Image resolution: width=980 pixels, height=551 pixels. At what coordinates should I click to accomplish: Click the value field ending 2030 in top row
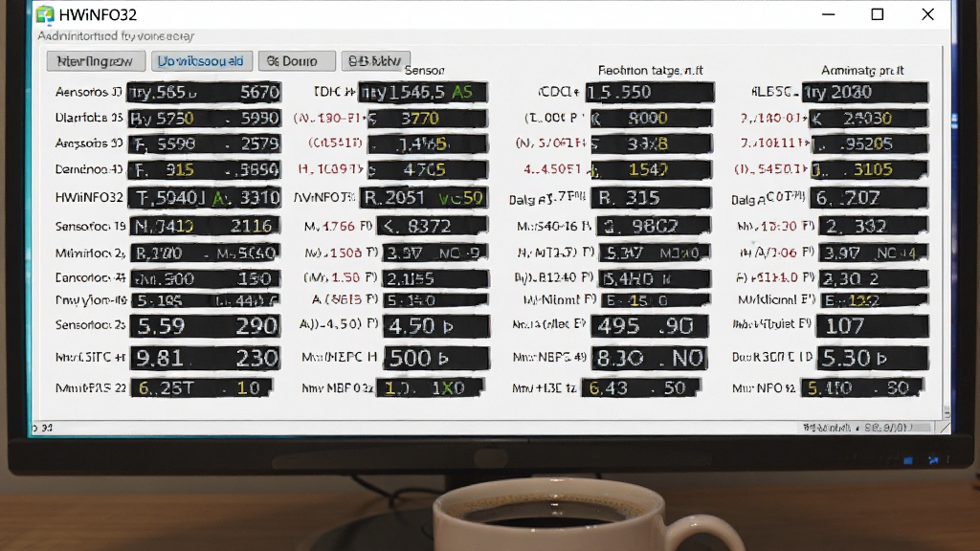(x=865, y=93)
